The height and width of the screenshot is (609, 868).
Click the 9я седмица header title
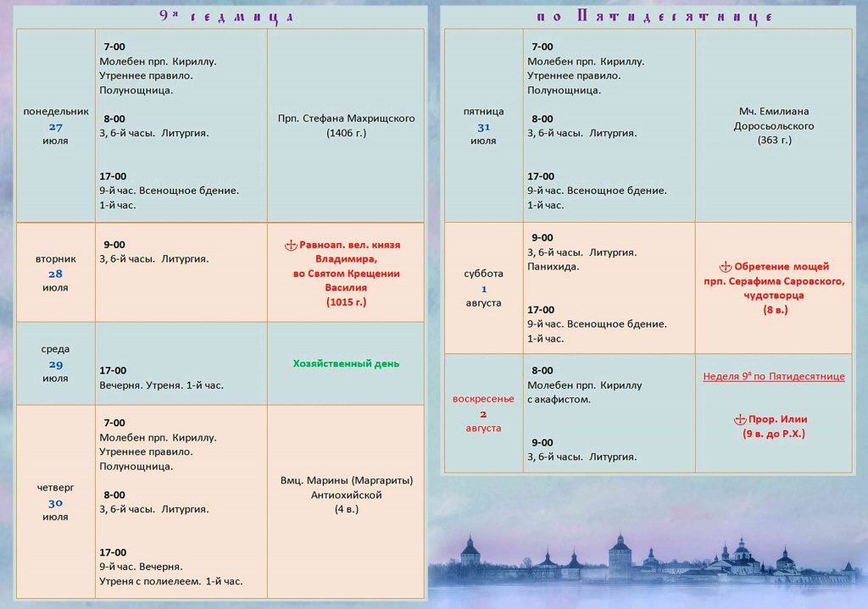225,17
